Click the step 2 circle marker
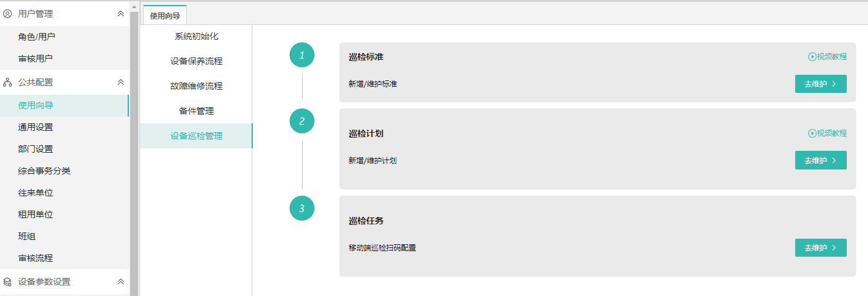This screenshot has width=868, height=296. click(302, 121)
